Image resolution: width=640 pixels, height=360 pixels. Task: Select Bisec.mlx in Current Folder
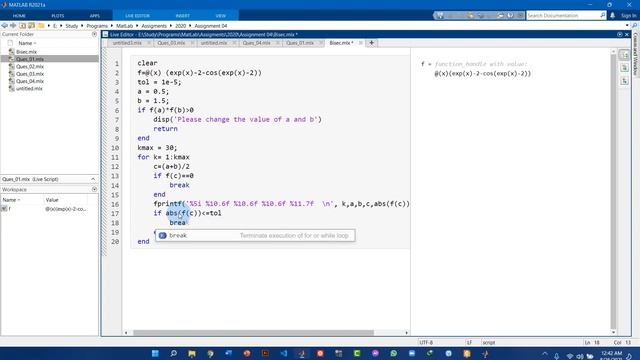click(x=27, y=52)
